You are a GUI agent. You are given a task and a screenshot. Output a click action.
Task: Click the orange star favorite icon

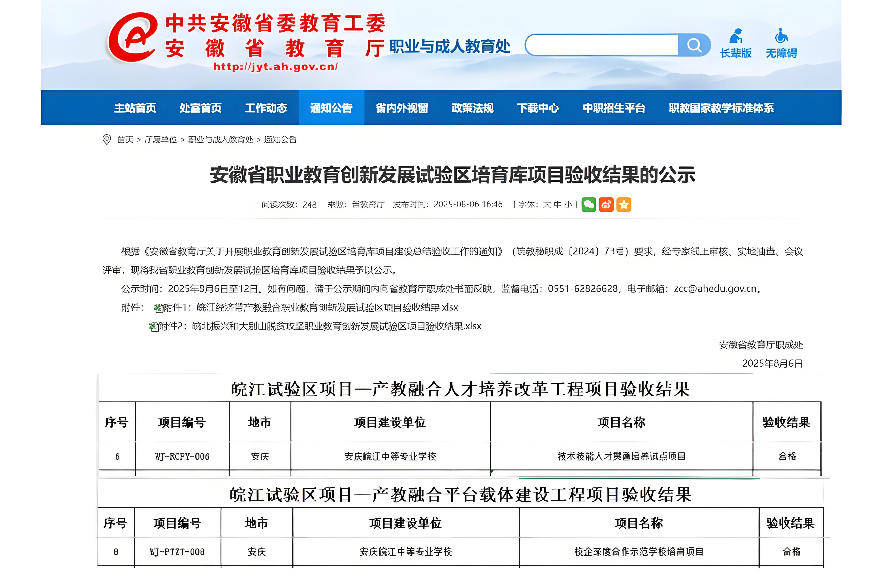[x=624, y=204]
